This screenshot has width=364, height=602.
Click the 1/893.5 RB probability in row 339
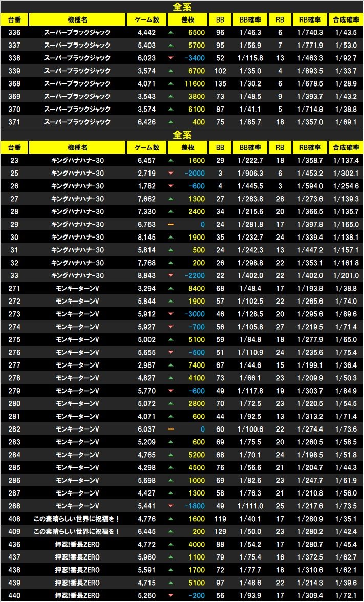(x=310, y=71)
